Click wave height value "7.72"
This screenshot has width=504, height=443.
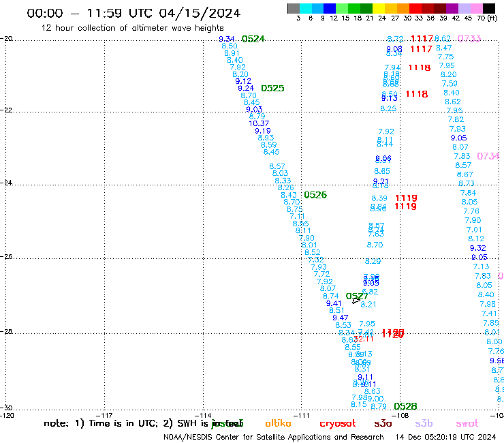click(321, 274)
